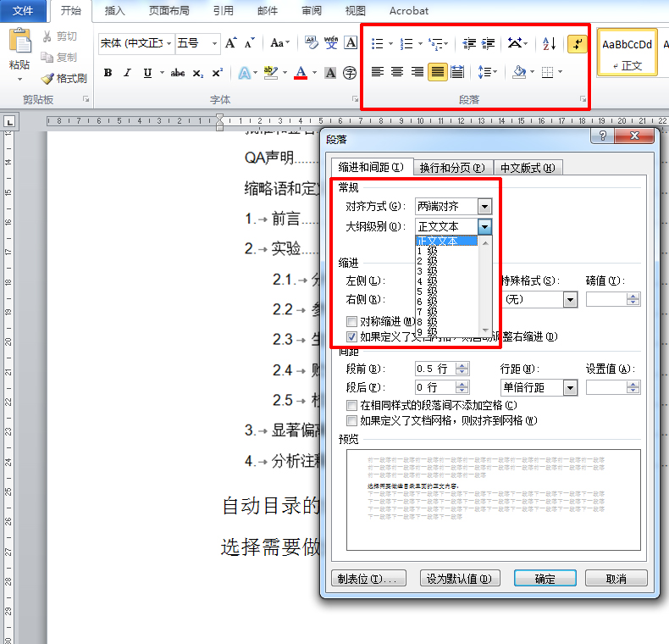The image size is (669, 644).
Task: Switch to the 引用 ribbon tab
Action: point(224,11)
